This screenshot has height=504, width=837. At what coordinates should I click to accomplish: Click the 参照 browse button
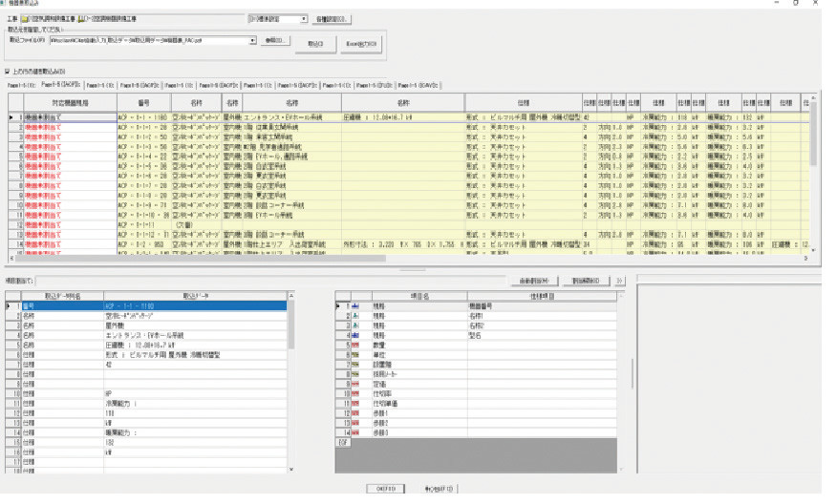[275, 40]
